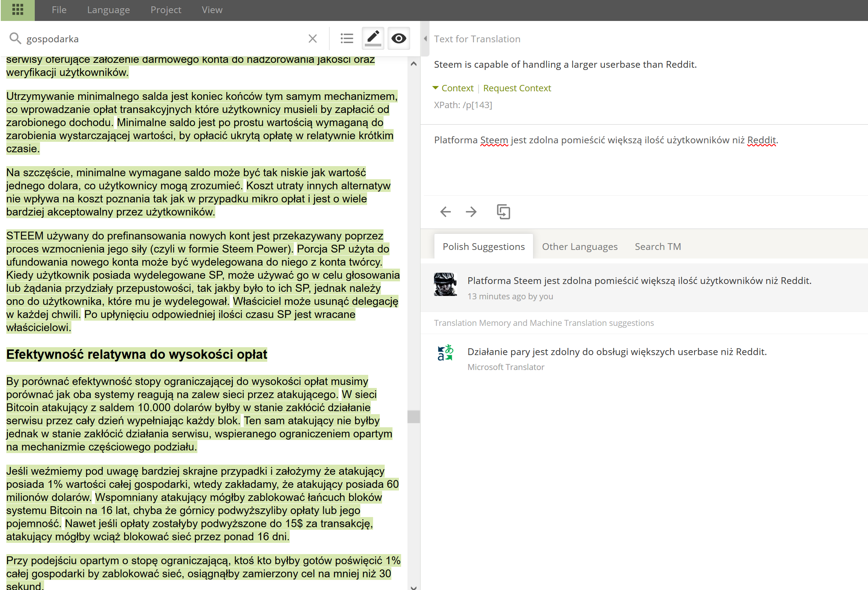
Task: Open the Project menu
Action: pyautogui.click(x=166, y=10)
